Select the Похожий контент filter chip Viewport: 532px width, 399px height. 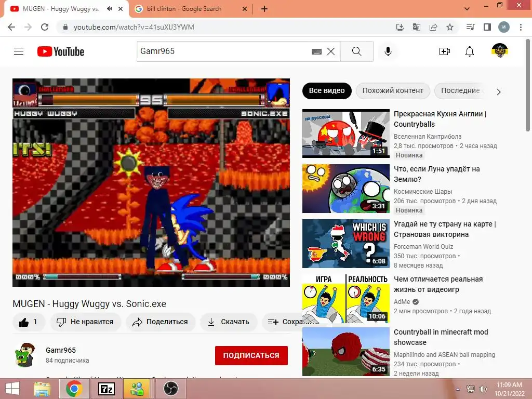393,90
